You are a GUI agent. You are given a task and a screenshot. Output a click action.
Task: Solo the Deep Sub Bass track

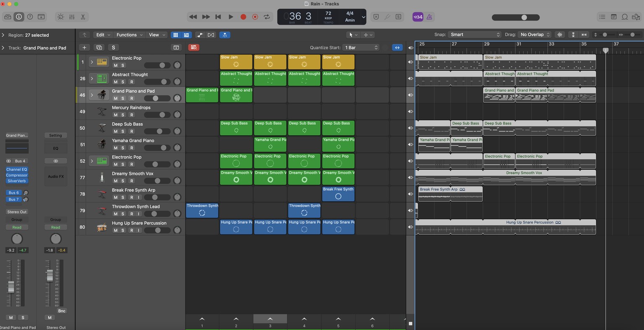[x=123, y=131]
